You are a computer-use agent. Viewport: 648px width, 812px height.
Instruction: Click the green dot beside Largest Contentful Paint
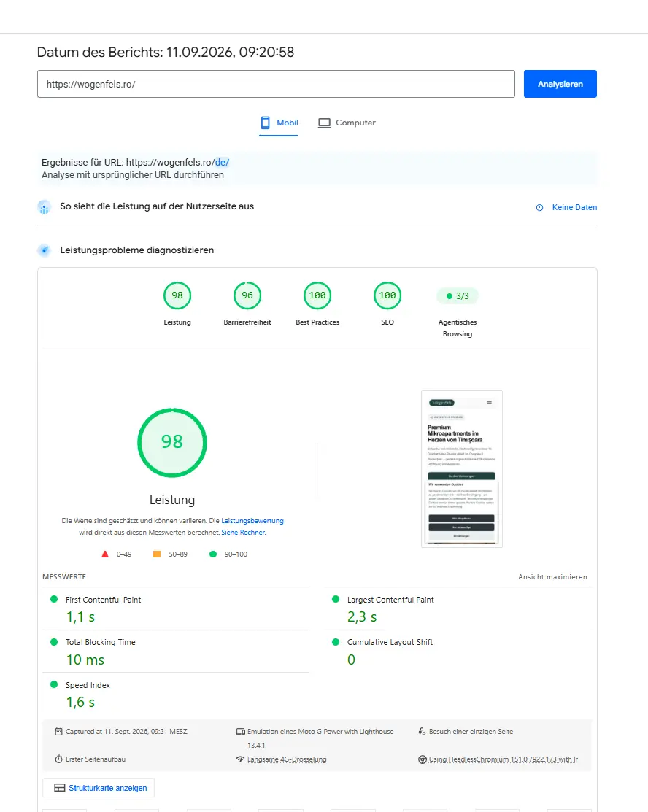pyautogui.click(x=336, y=599)
